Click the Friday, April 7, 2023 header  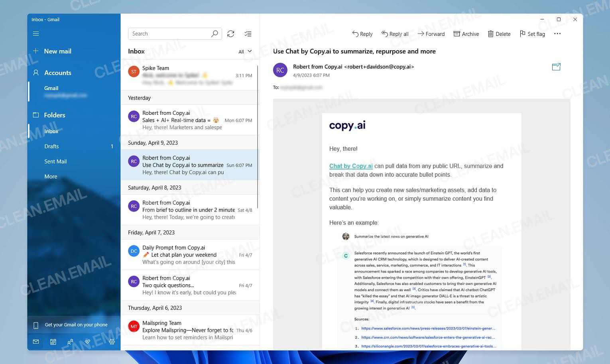click(x=190, y=232)
